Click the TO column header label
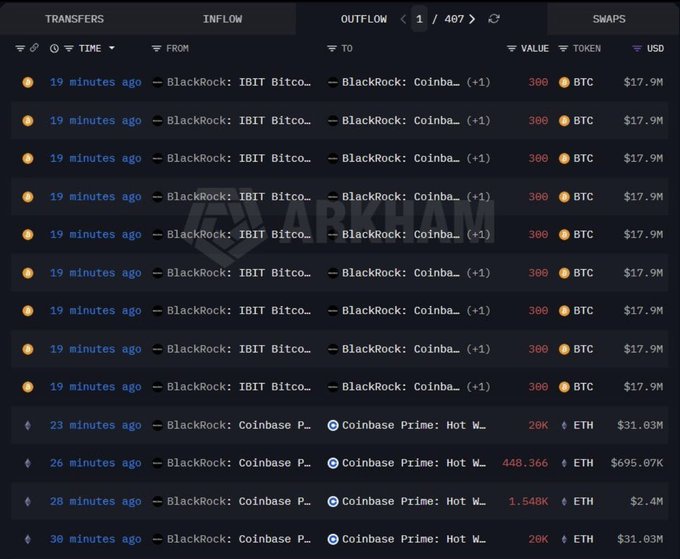Image resolution: width=680 pixels, height=559 pixels. 347,49
